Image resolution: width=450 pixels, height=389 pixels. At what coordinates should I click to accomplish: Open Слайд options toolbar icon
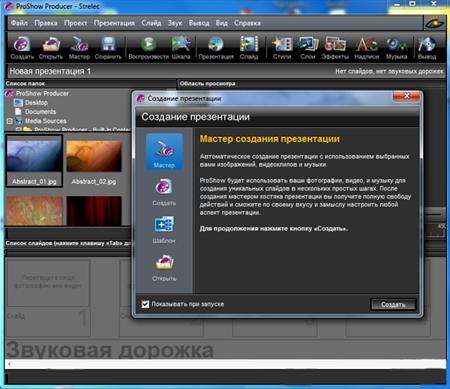click(x=249, y=48)
